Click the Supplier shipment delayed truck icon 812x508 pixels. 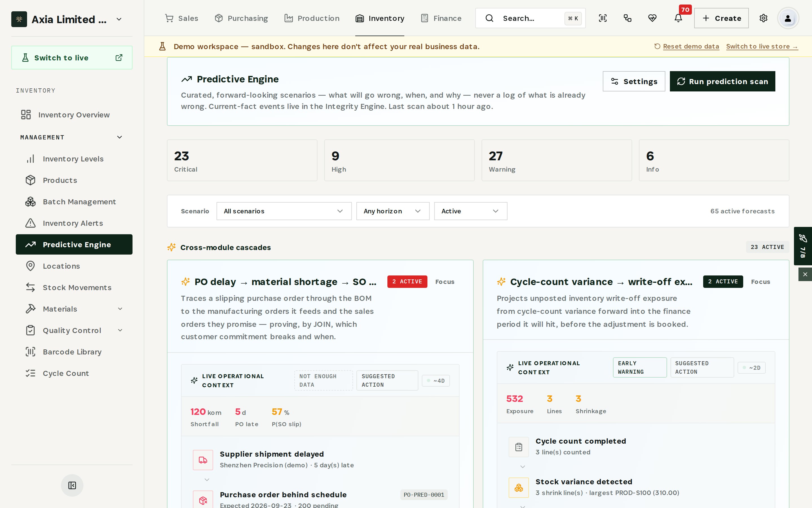tap(203, 460)
